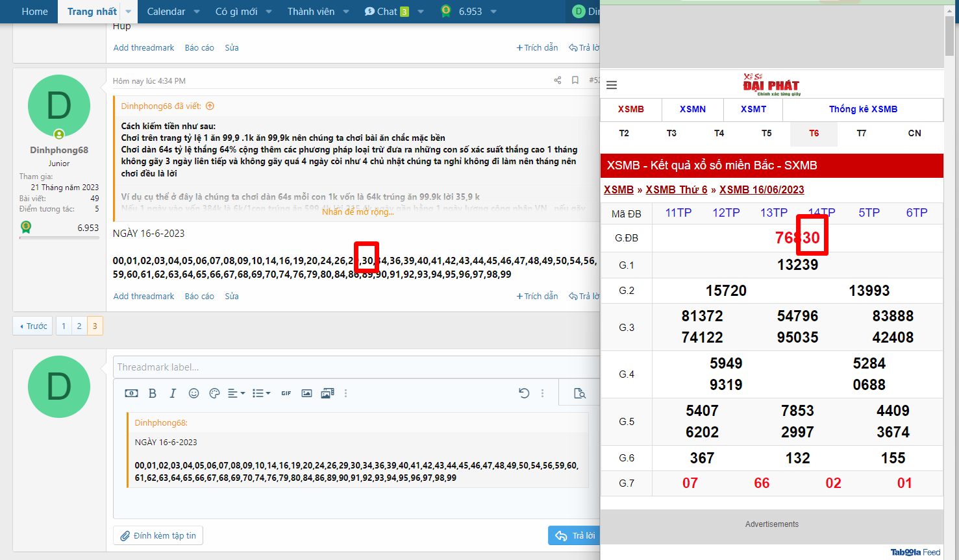Show more options next to undo
This screenshot has width=959, height=560.
[542, 393]
